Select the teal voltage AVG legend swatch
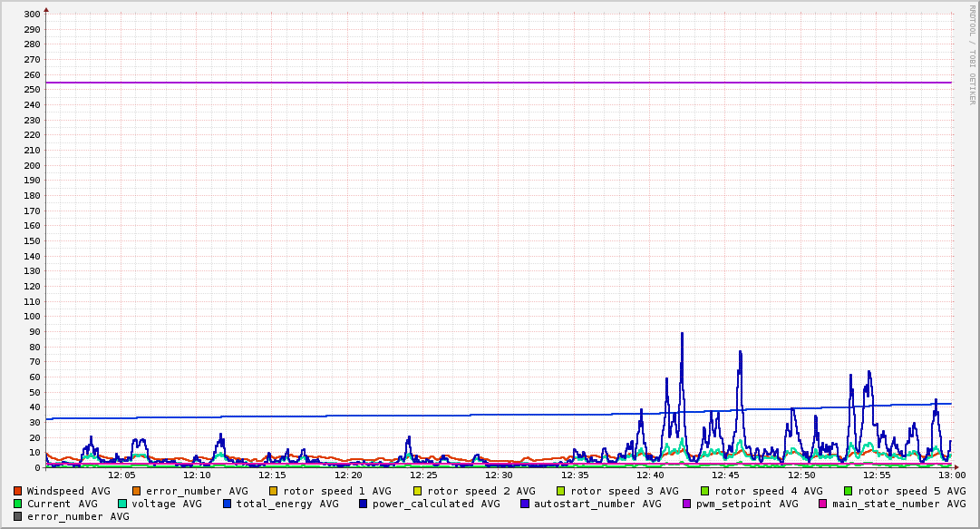Viewport: 980px width, 529px height. click(122, 504)
